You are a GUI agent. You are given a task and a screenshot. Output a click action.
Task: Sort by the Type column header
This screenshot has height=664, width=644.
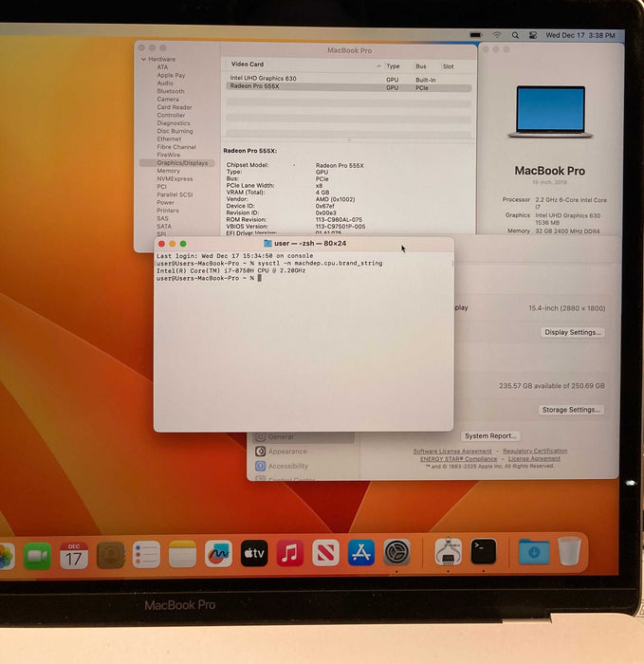pyautogui.click(x=393, y=66)
